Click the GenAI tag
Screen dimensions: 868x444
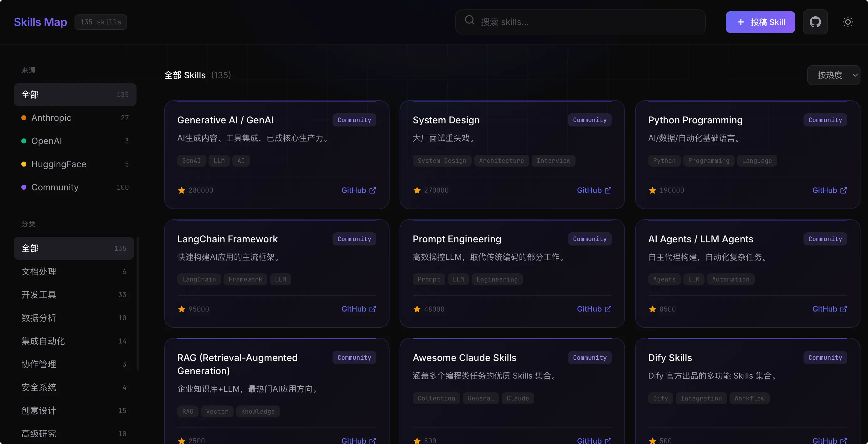(x=191, y=161)
